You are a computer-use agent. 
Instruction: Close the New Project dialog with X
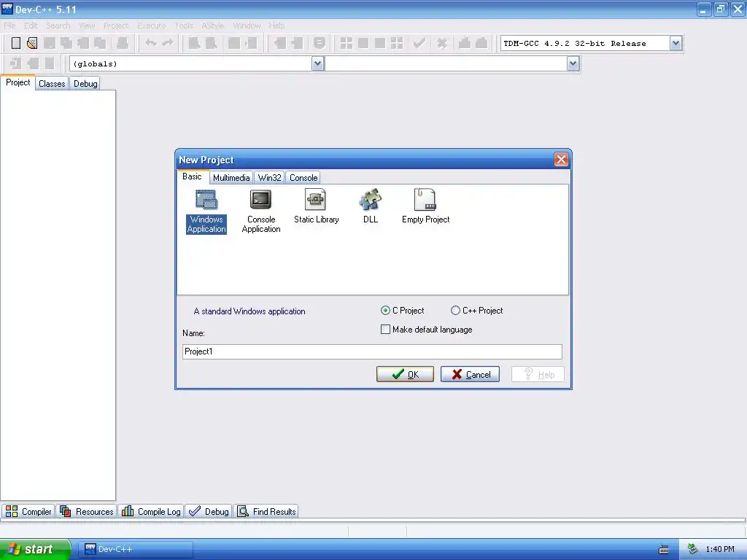(x=561, y=160)
